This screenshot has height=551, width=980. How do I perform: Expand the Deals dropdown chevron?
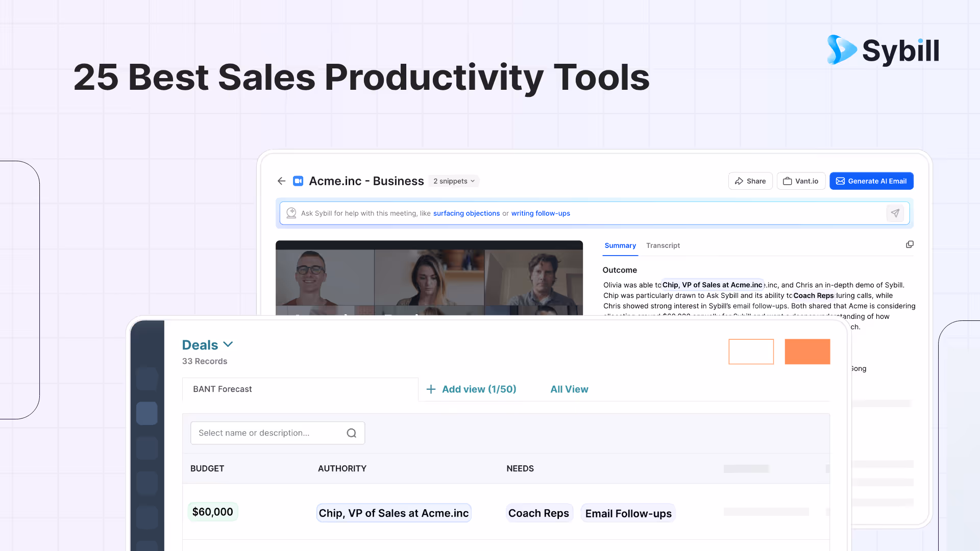pyautogui.click(x=228, y=344)
